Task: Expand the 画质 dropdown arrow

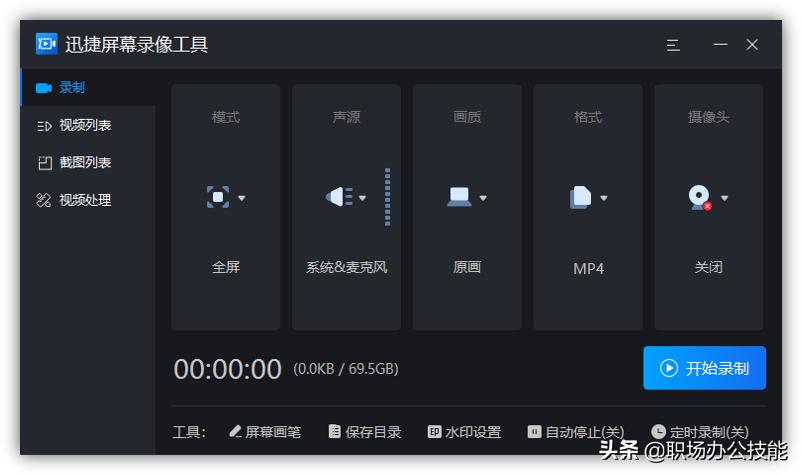Action: [483, 198]
